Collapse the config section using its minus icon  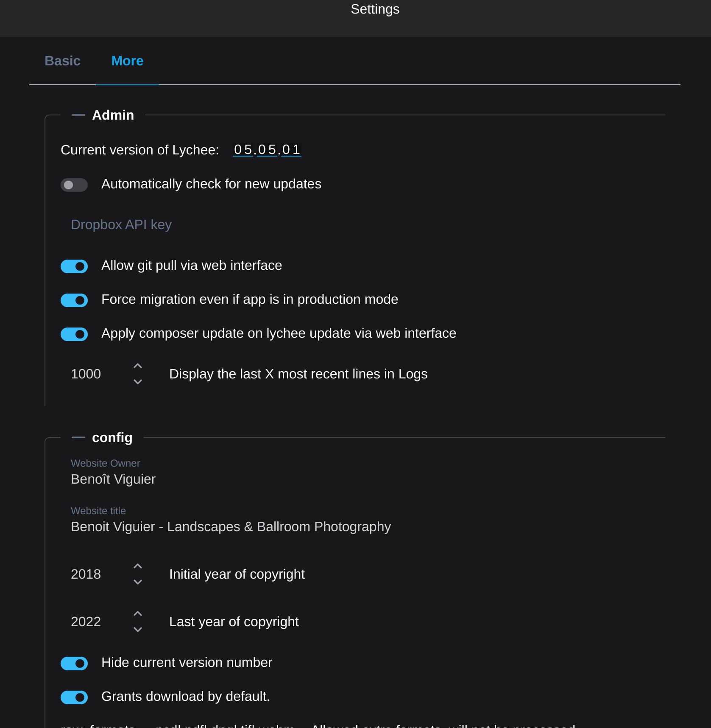78,437
